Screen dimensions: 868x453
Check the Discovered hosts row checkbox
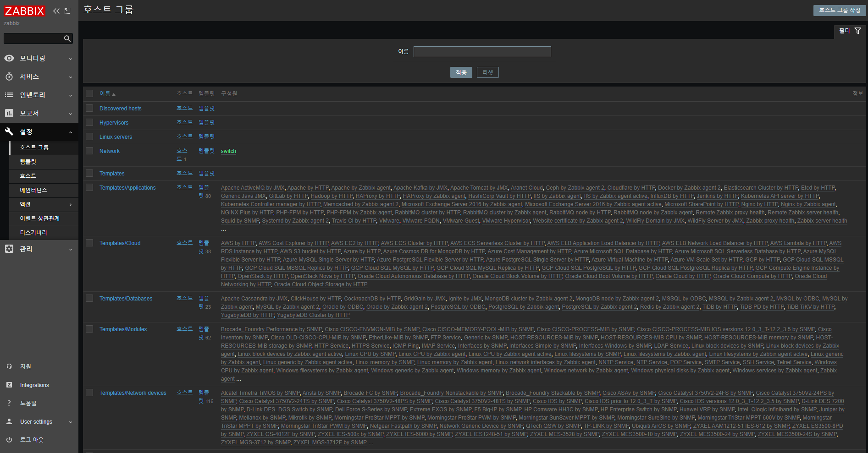pyautogui.click(x=89, y=108)
